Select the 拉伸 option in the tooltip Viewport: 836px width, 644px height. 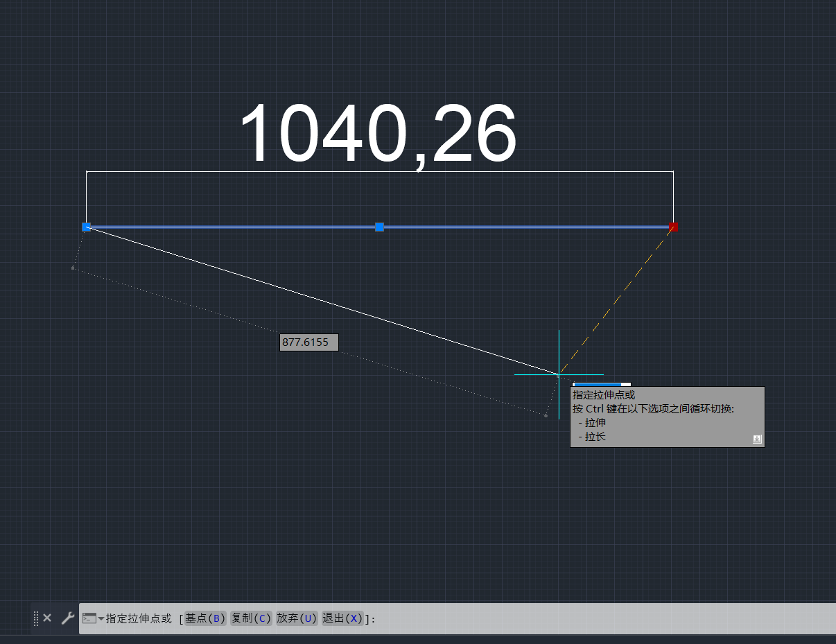coord(595,422)
